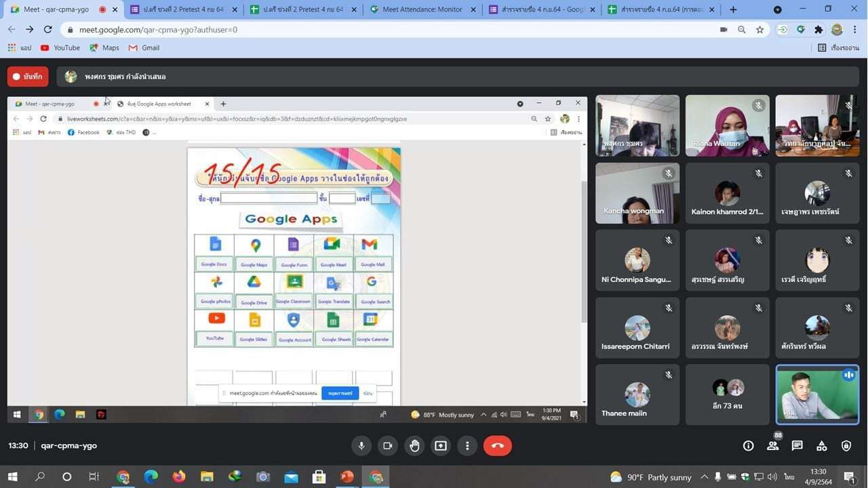Leave the call with red hang-up button
Viewport: 868px width, 488px height.
click(x=497, y=445)
